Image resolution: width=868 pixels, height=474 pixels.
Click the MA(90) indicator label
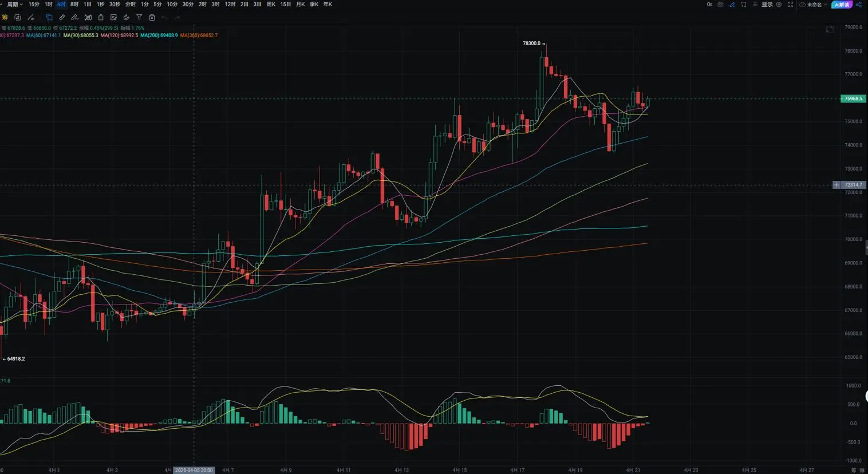pyautogui.click(x=81, y=35)
